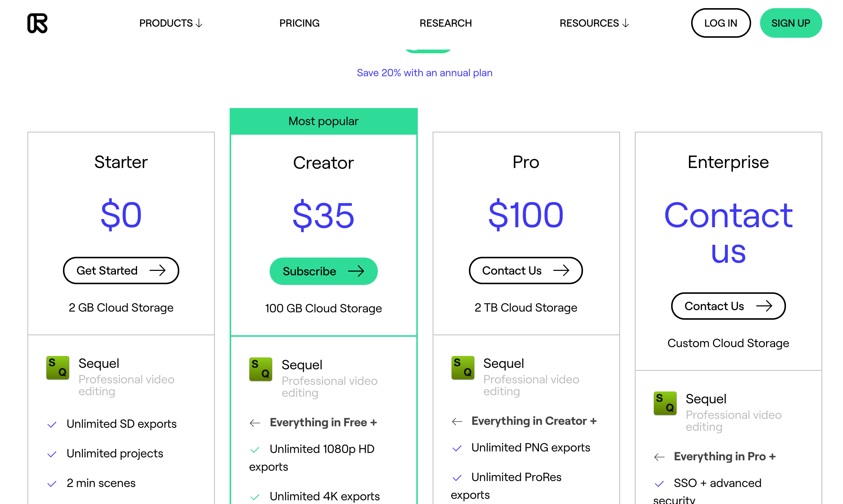Click the Runway logo icon
This screenshot has width=843, height=504.
37,23
